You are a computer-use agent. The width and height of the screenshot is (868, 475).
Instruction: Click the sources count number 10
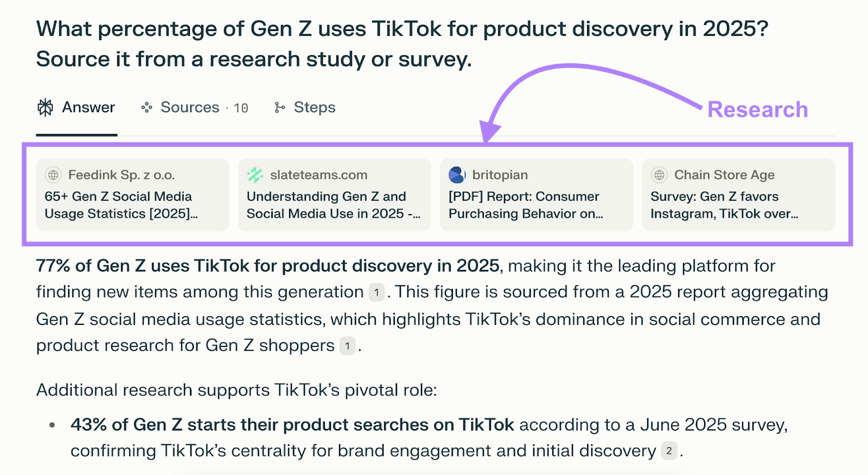tap(241, 108)
